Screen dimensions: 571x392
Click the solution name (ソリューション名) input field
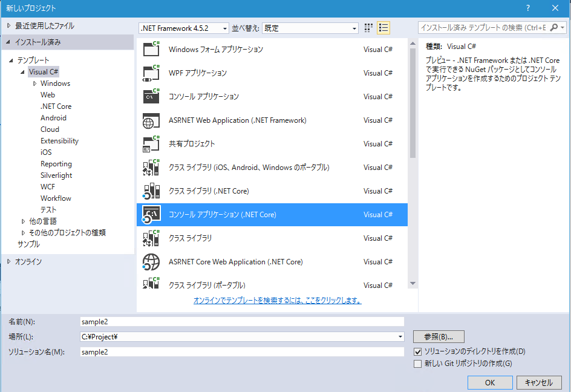(x=242, y=352)
